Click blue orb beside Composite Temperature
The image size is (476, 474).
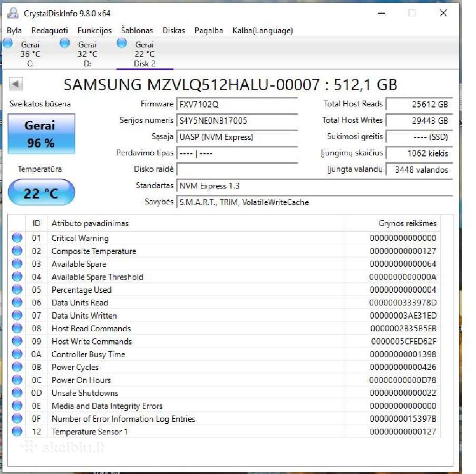[x=17, y=251]
